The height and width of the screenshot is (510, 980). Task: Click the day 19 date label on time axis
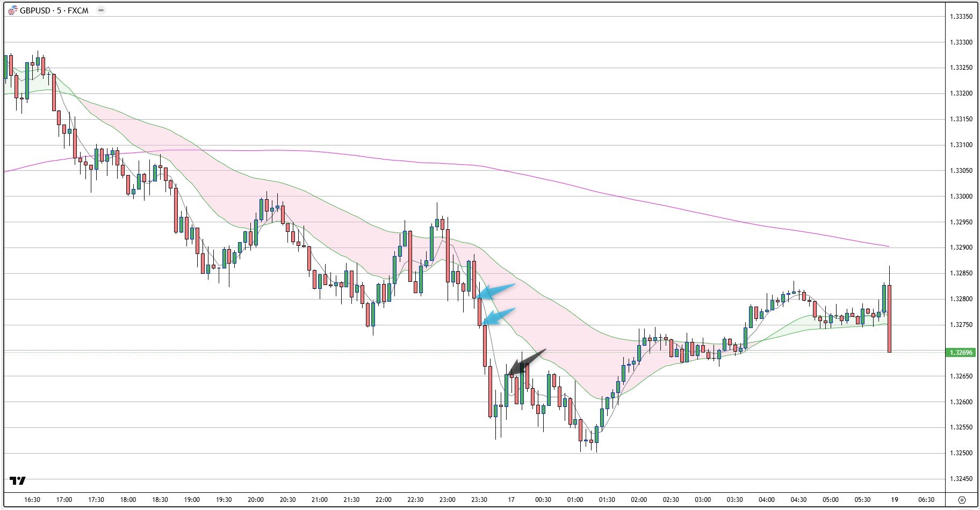(x=894, y=500)
